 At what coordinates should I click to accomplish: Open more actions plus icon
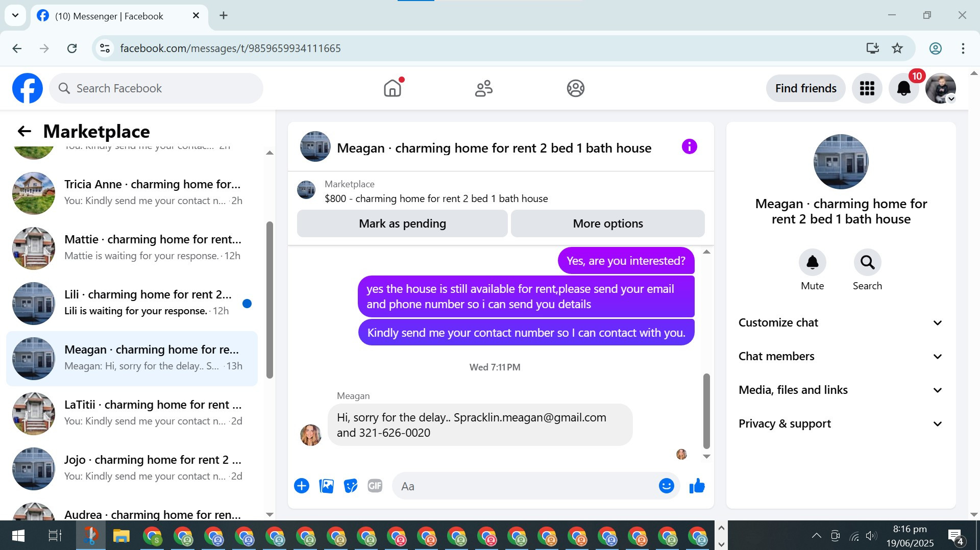point(302,486)
